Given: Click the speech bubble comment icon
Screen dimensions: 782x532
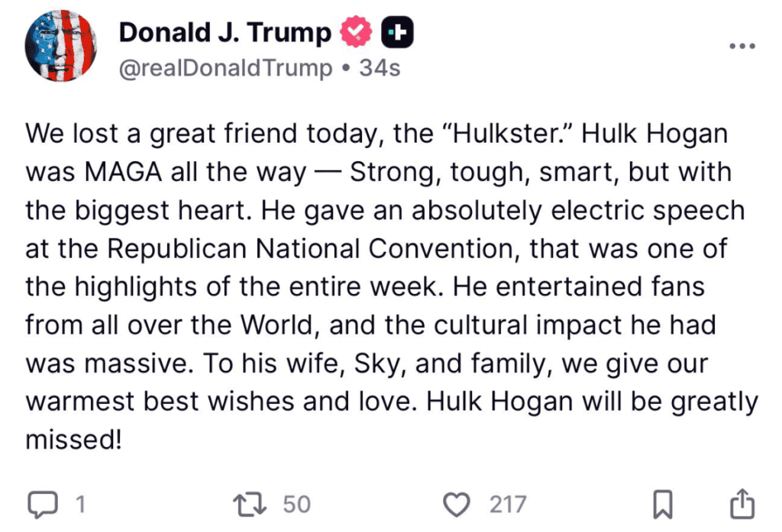Looking at the screenshot, I should point(44,504).
